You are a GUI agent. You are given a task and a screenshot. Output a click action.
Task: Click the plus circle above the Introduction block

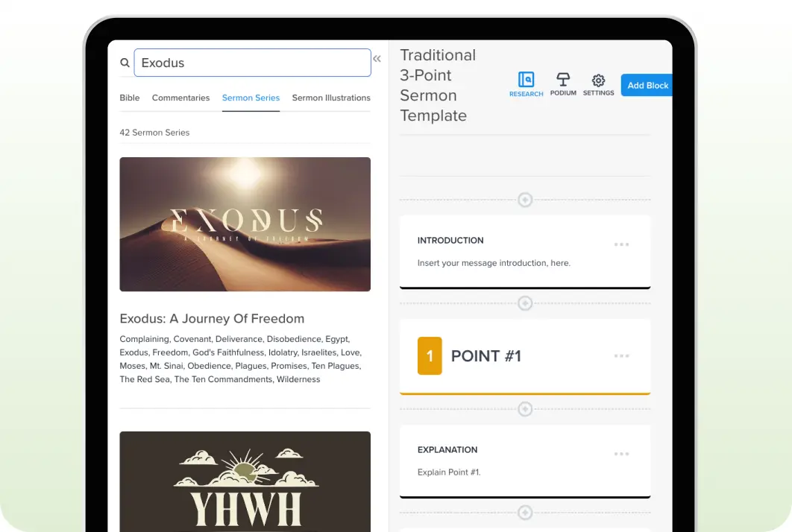(x=525, y=200)
